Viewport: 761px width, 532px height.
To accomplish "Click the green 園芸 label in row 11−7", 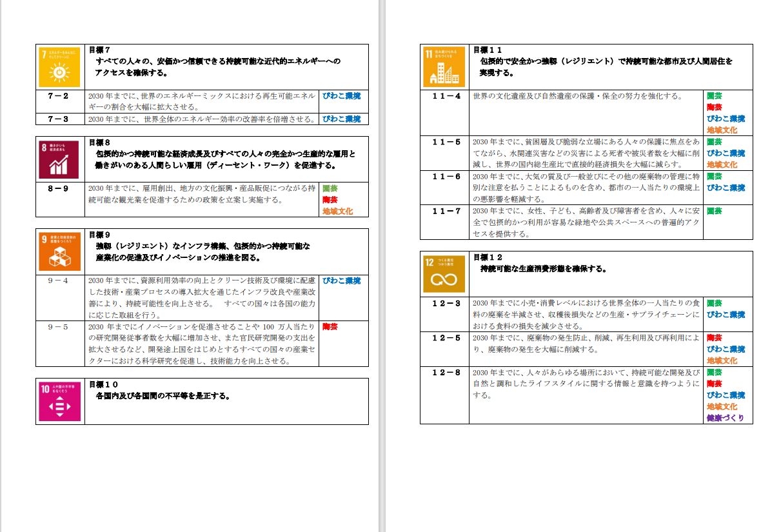I will 714,211.
